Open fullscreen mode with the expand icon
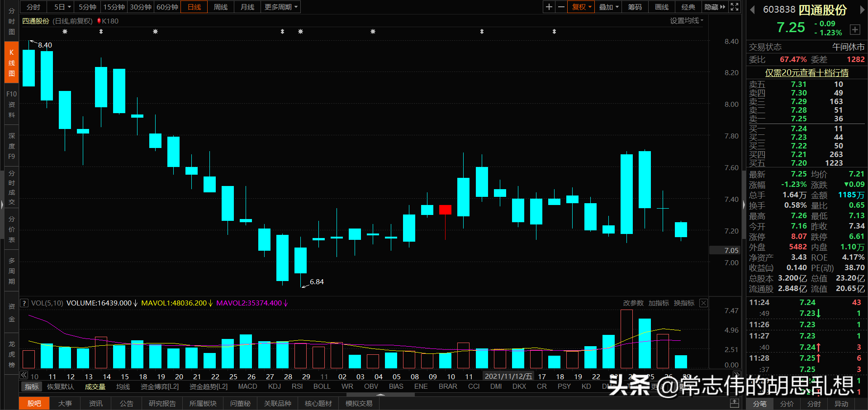Viewport: 868px width, 410px height. click(734, 7)
